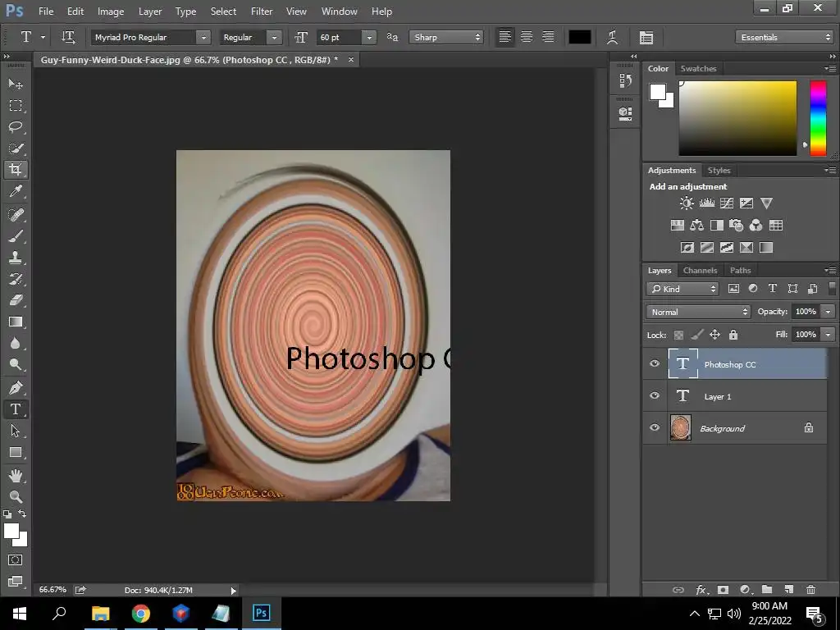Image resolution: width=840 pixels, height=630 pixels.
Task: Select the Brush tool
Action: 16,235
